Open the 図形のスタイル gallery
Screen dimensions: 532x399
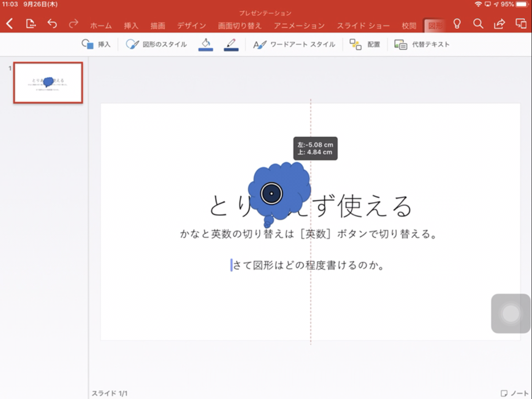coord(156,44)
